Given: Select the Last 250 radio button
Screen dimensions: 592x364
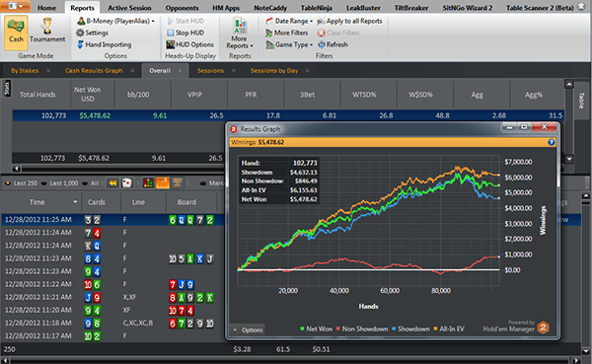Looking at the screenshot, I should [8, 183].
